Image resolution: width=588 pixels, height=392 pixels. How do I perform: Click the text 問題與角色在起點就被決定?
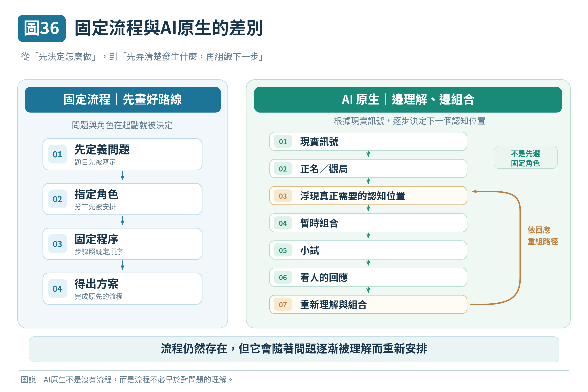(122, 125)
